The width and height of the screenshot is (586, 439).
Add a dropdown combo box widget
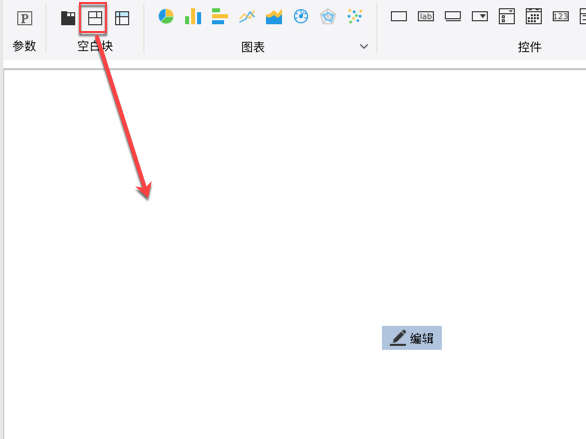[x=480, y=16]
